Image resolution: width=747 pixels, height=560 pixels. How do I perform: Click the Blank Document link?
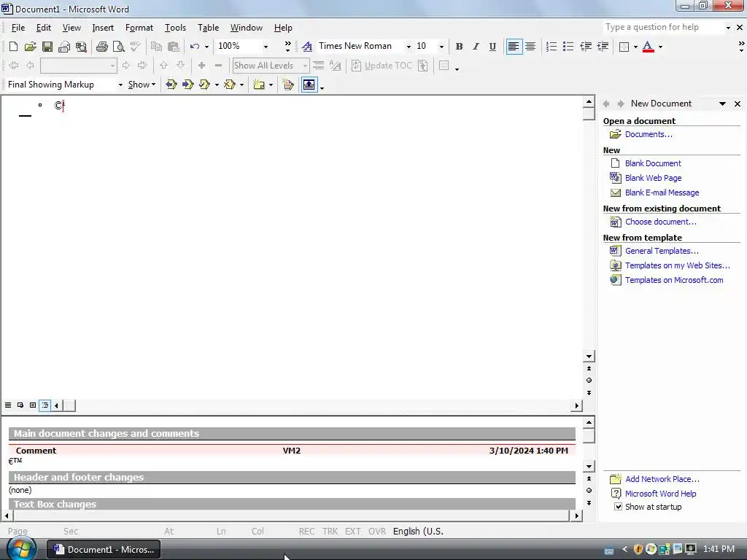pyautogui.click(x=653, y=163)
